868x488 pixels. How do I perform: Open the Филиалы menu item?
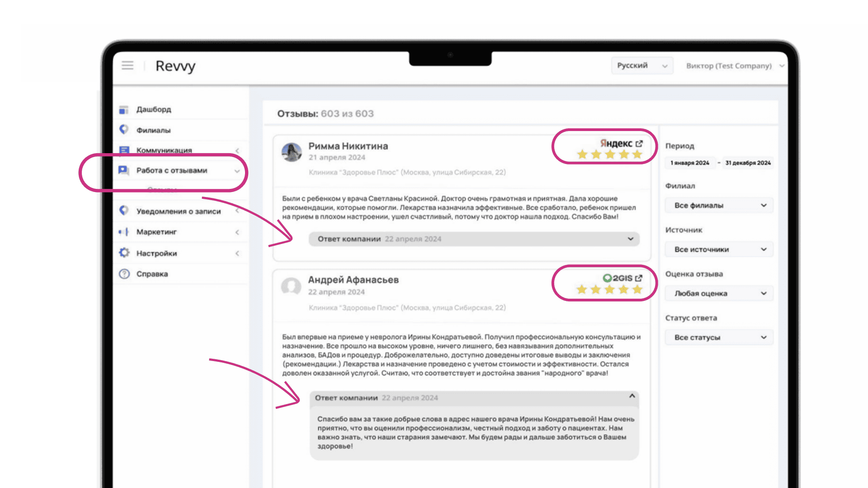coord(153,130)
